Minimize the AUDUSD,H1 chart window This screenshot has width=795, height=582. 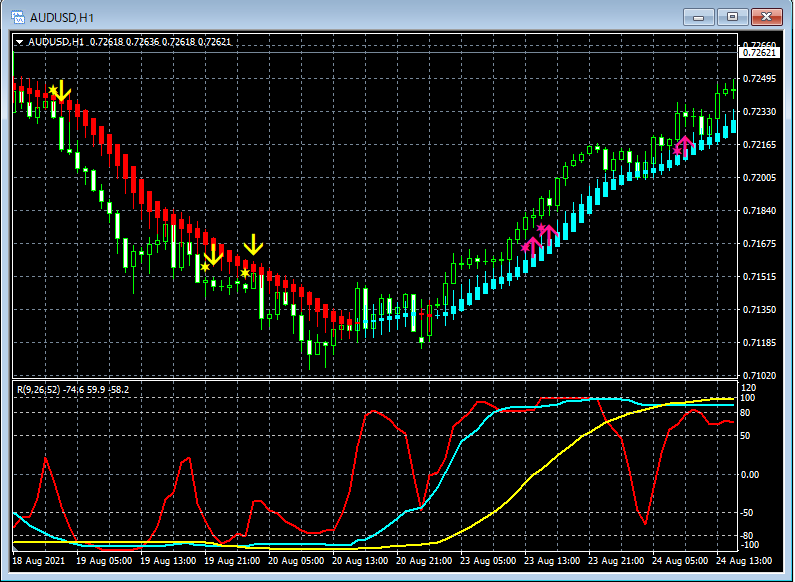(x=701, y=17)
